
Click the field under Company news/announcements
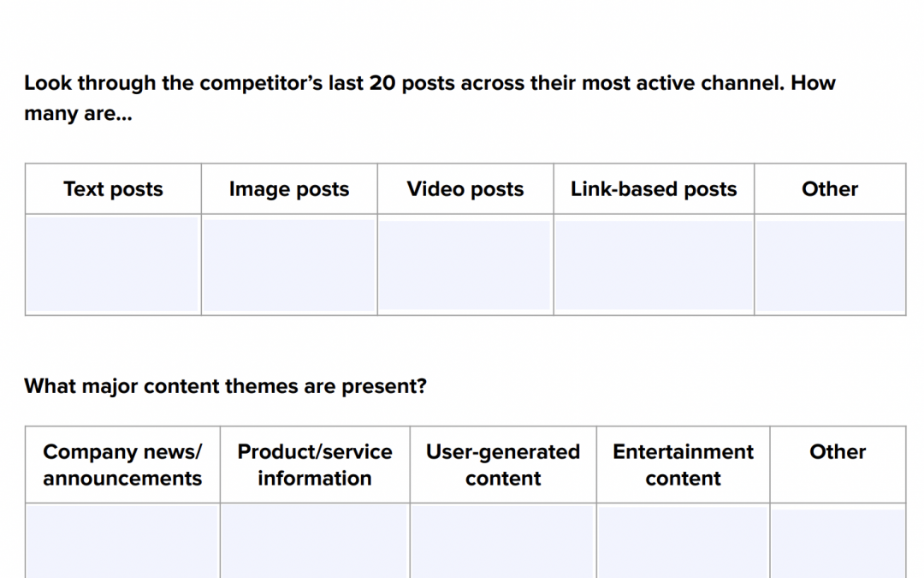point(122,541)
